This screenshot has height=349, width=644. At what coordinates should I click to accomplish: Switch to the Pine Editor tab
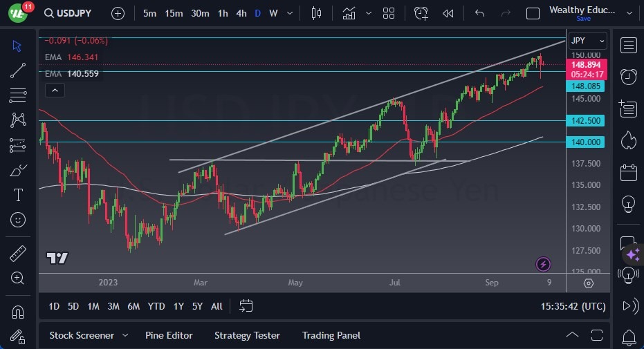[169, 335]
